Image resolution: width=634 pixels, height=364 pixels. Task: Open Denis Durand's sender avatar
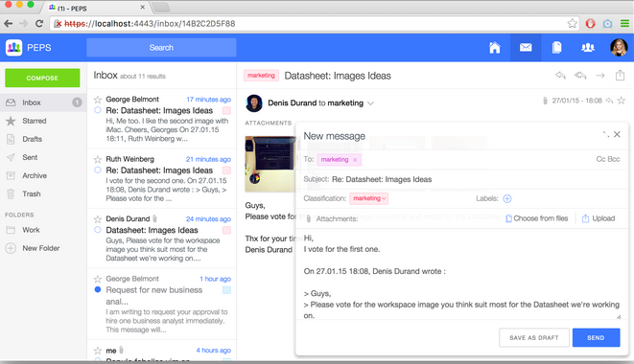(254, 103)
